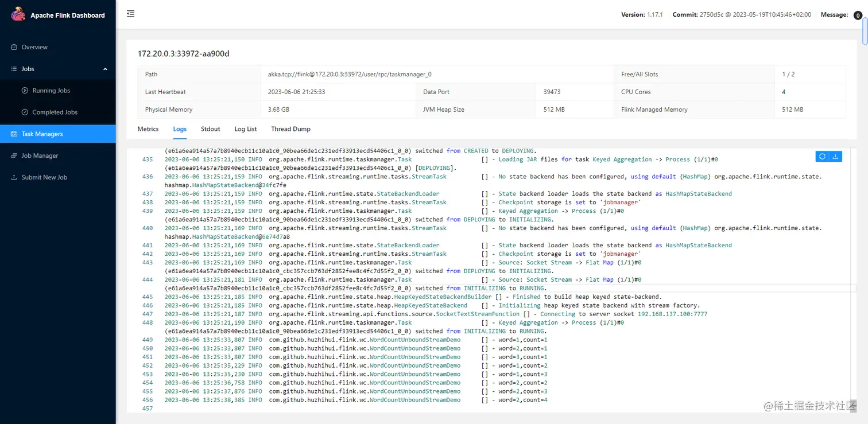
Task: Click the Free/All Slots value 1 / 2
Action: click(x=788, y=74)
